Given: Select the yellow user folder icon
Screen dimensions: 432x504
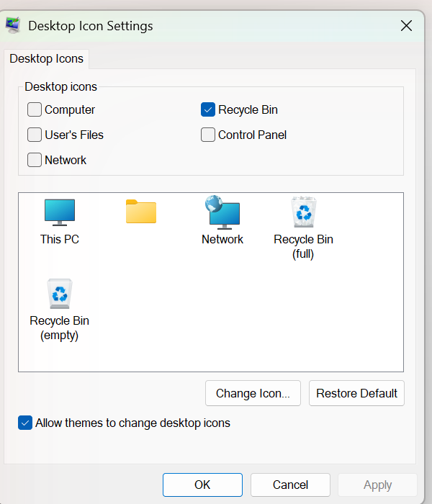Looking at the screenshot, I should pos(141,211).
